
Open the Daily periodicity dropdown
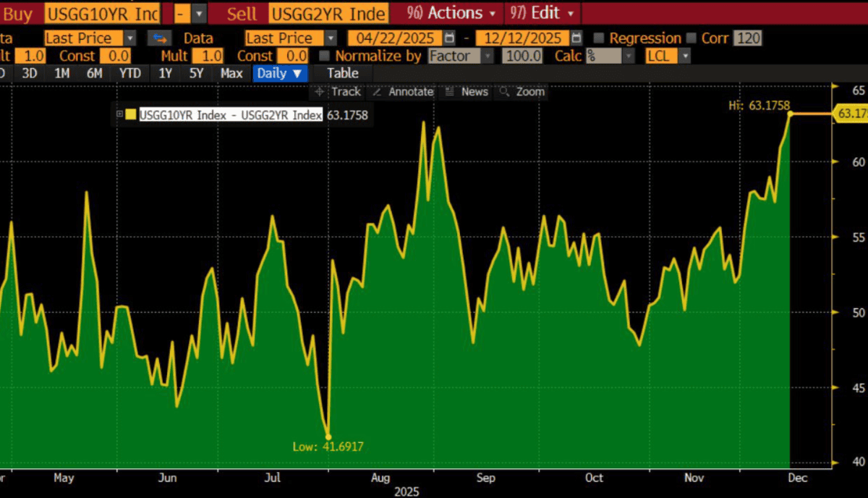tap(281, 73)
